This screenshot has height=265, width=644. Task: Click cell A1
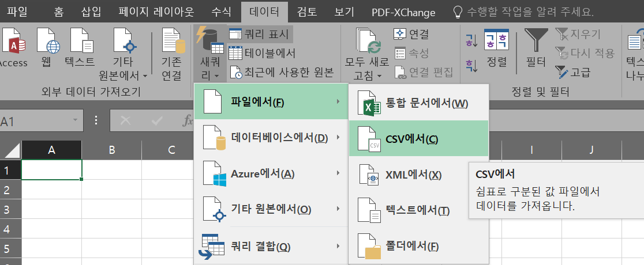52,170
